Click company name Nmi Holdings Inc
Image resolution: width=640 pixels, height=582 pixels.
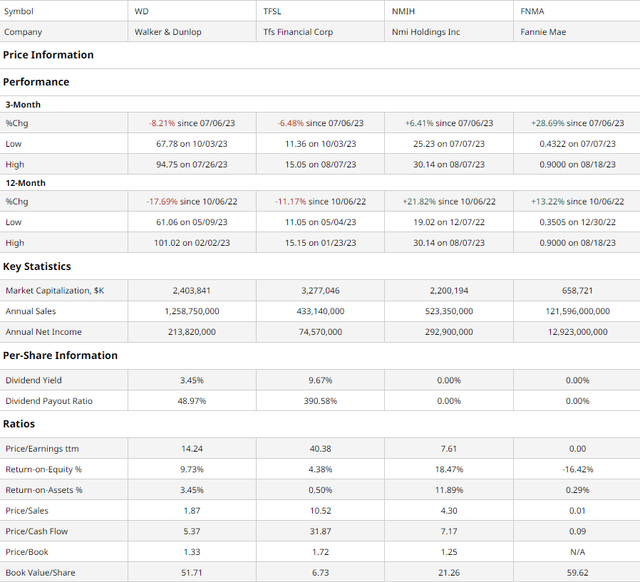click(x=426, y=32)
